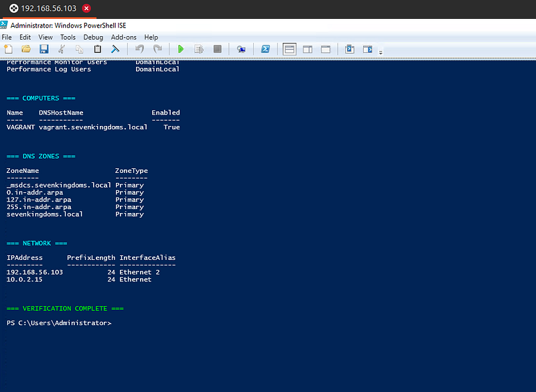Click the Performance Log Users group
Screen dimensions: 536x392
(48, 70)
